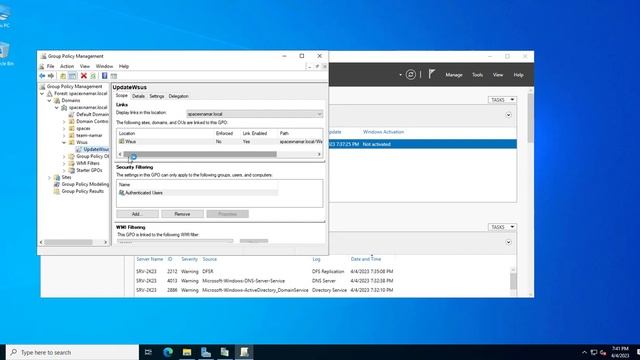Viewport: 640px width, 360px height.
Task: Switch to the Details tab
Action: (x=138, y=96)
